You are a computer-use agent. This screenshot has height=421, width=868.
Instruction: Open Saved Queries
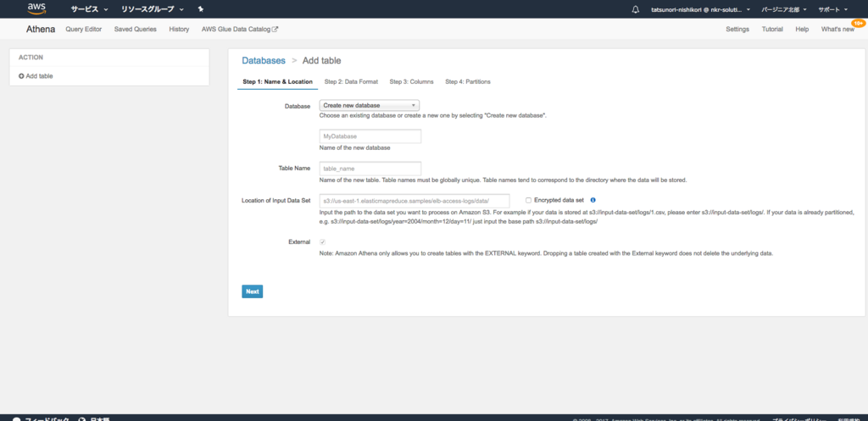[x=136, y=30]
